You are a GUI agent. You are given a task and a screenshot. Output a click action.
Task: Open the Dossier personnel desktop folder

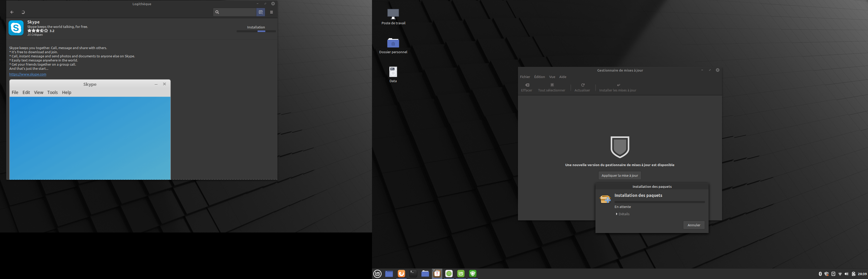(393, 46)
